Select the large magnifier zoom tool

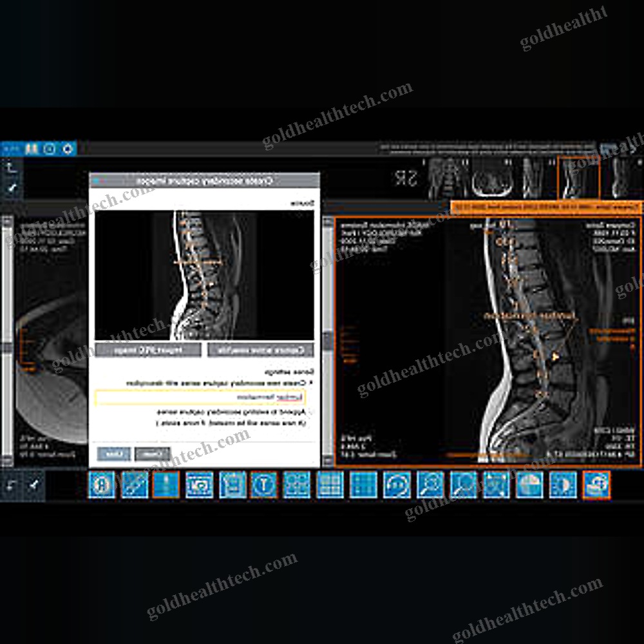tap(463, 485)
